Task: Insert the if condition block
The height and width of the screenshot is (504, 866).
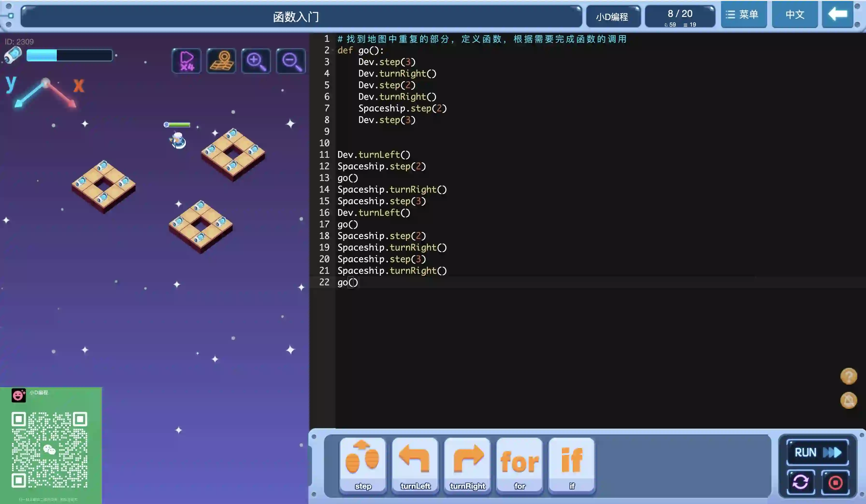Action: [x=571, y=464]
